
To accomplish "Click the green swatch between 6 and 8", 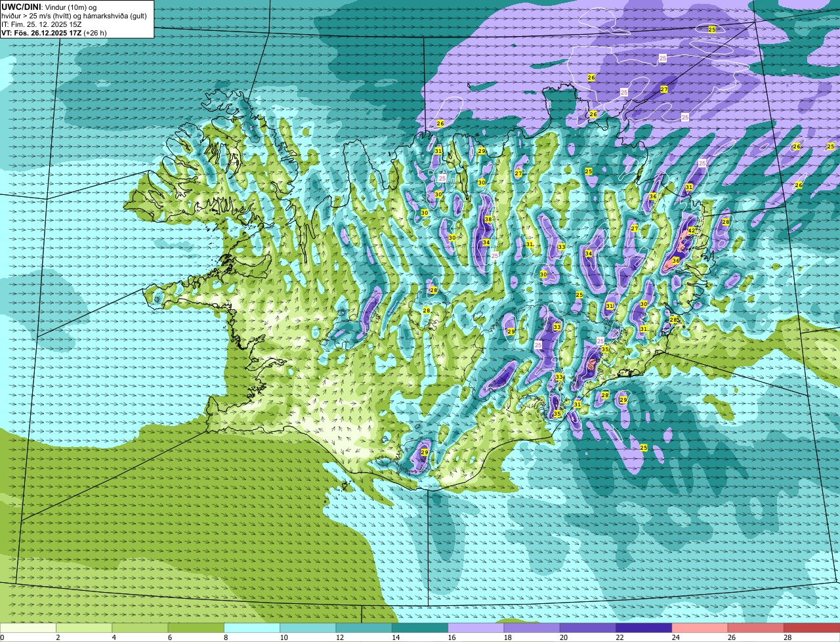I will point(196,628).
